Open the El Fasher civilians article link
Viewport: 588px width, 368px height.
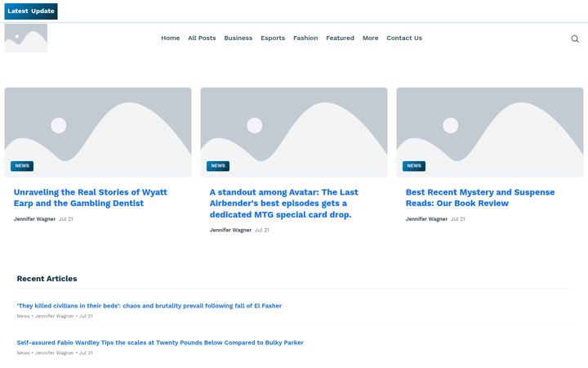(x=149, y=306)
